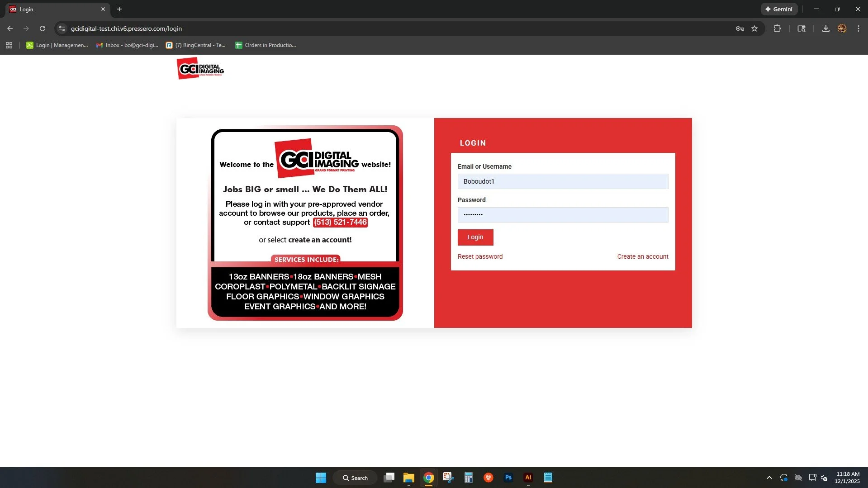The width and height of the screenshot is (868, 488).
Task: Select the Login browser tab
Action: tap(57, 9)
